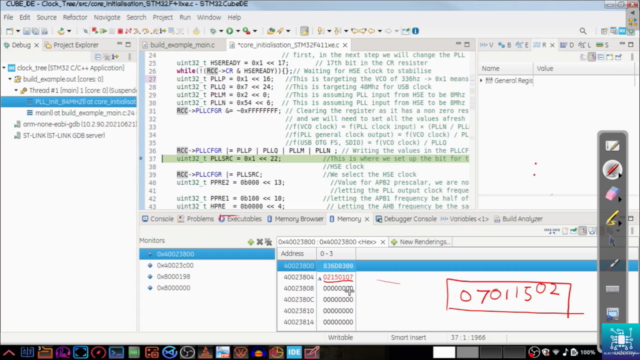
Task: Select the yellow highlighter annotation tool
Action: [x=612, y=218]
